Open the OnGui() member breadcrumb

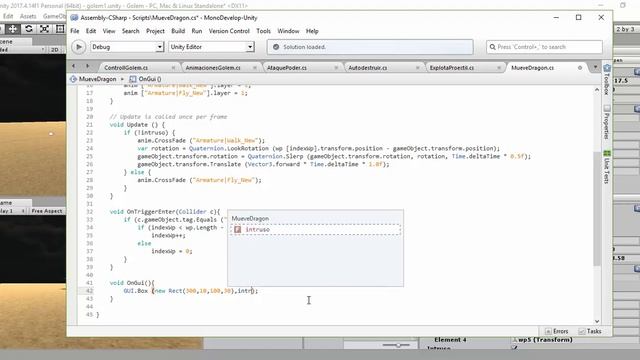[145, 79]
